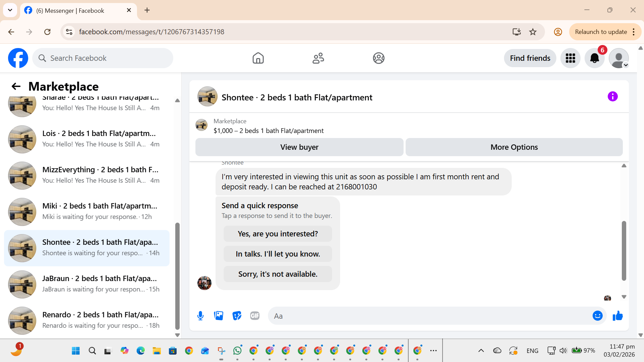Click Relaunch to update button
Image resolution: width=644 pixels, height=362 pixels.
click(601, 32)
